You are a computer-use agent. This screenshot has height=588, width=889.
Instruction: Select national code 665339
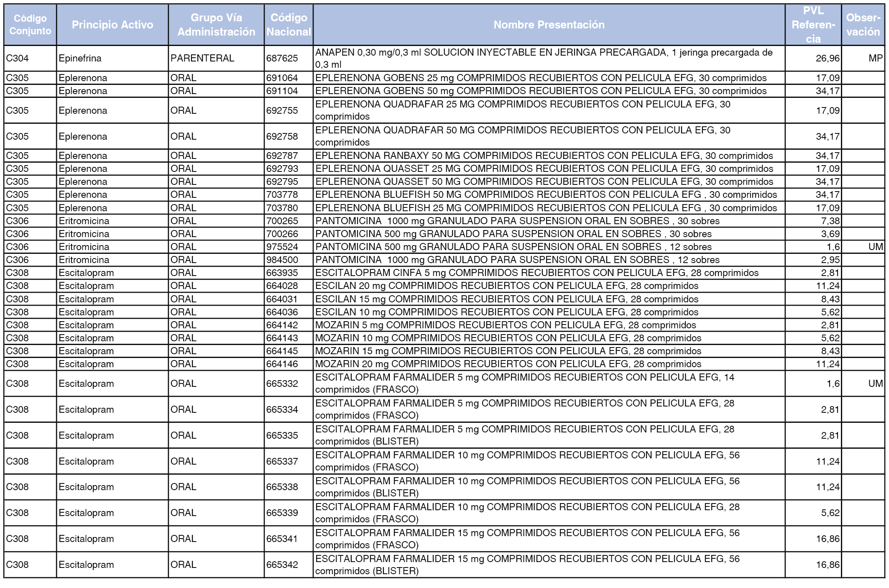click(x=289, y=513)
